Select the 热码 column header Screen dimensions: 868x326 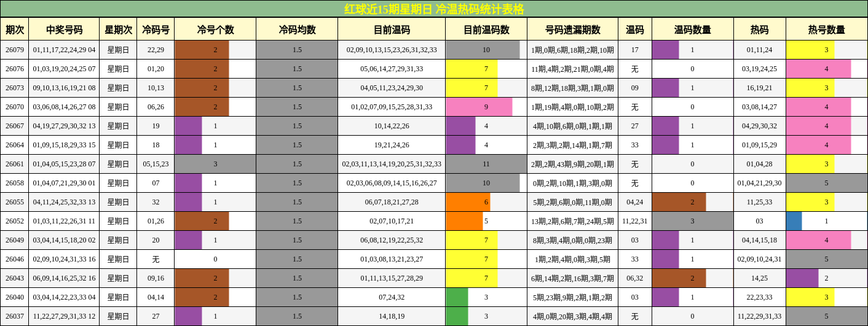tap(760, 29)
